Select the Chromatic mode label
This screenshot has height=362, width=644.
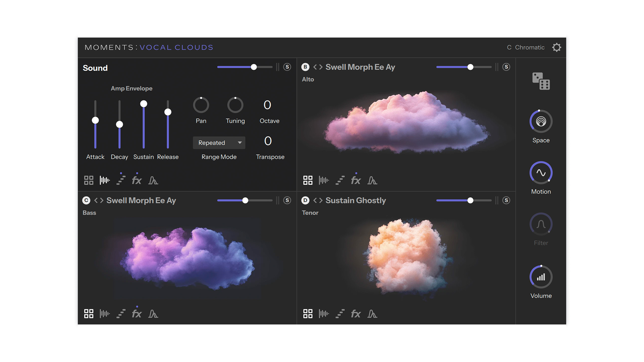pos(529,47)
